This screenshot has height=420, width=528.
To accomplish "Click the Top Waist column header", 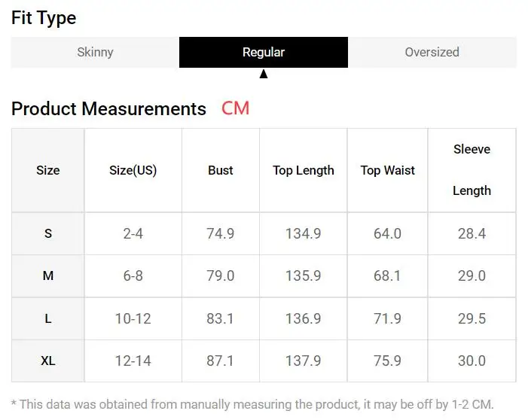I will point(388,170).
